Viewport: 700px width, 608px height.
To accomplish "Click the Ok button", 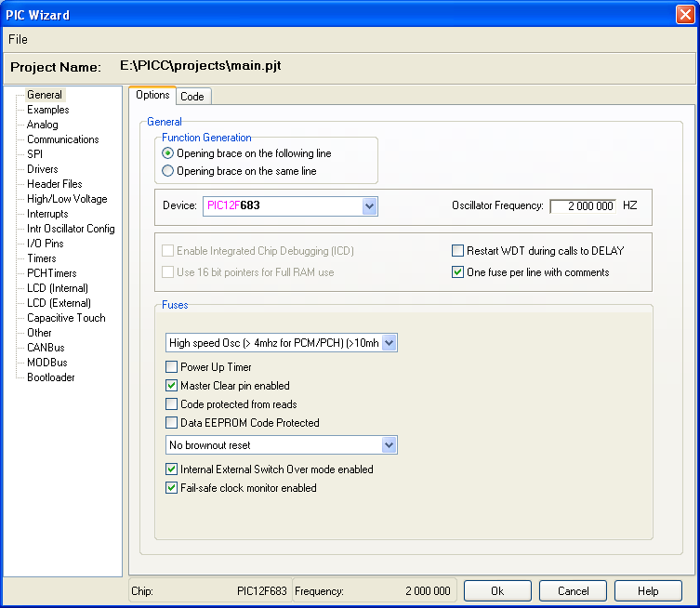I will click(497, 591).
